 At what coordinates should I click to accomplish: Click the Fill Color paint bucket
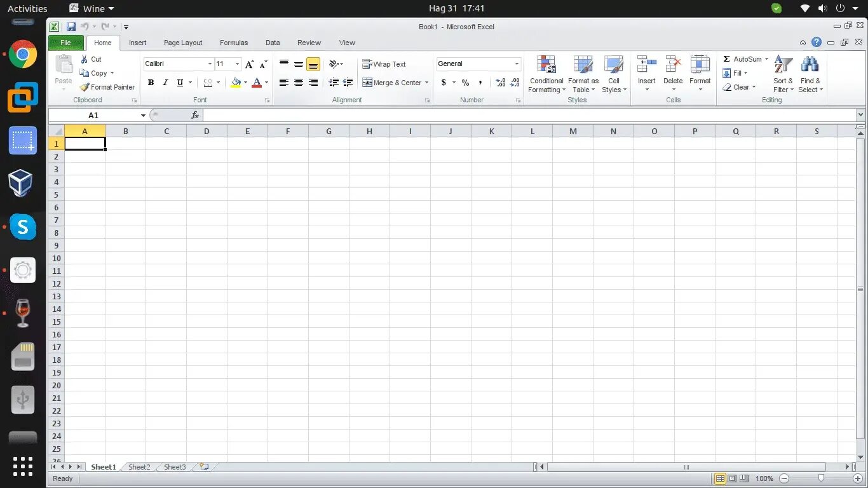236,83
